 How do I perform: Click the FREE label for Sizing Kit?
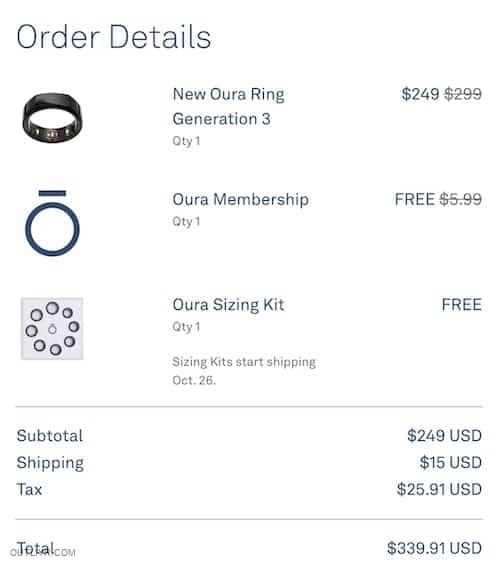[462, 305]
